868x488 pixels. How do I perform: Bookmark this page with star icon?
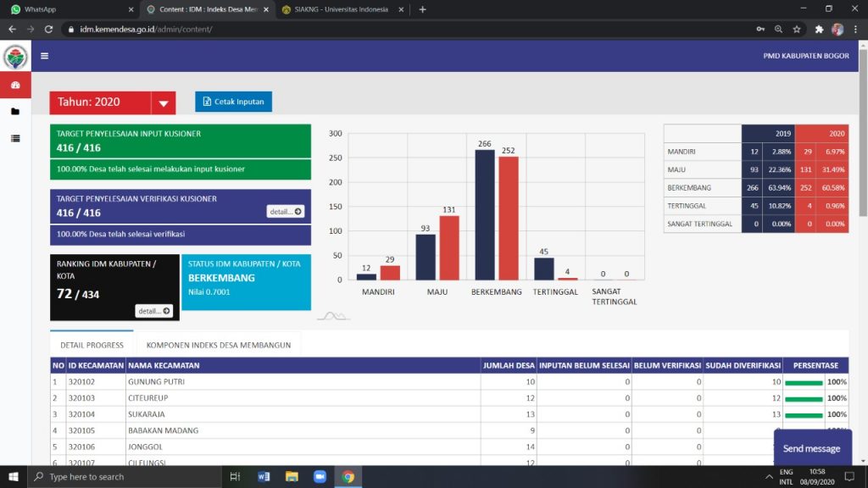coord(797,29)
